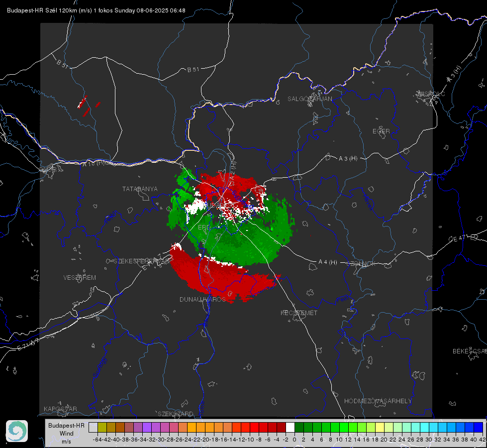Image resolution: width=487 pixels, height=448 pixels.
Task: Click the radar title with date 08-06-2025 06:48
Action: 97,10
